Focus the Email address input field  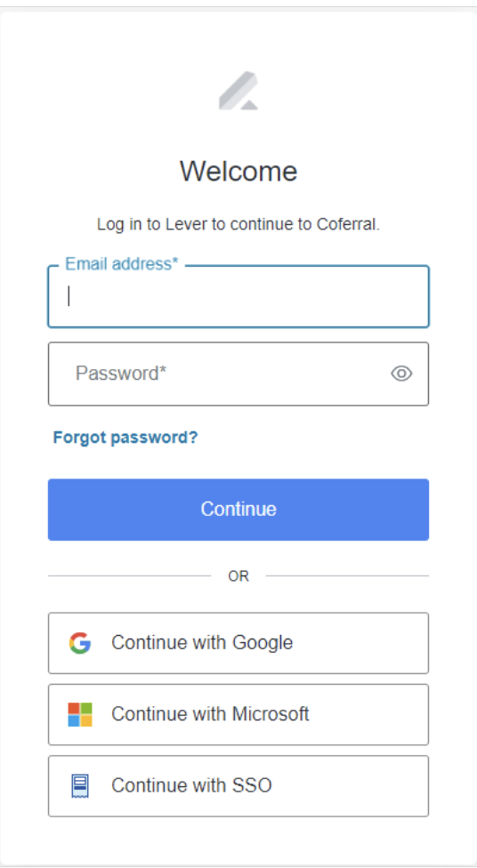pyautogui.click(x=238, y=296)
